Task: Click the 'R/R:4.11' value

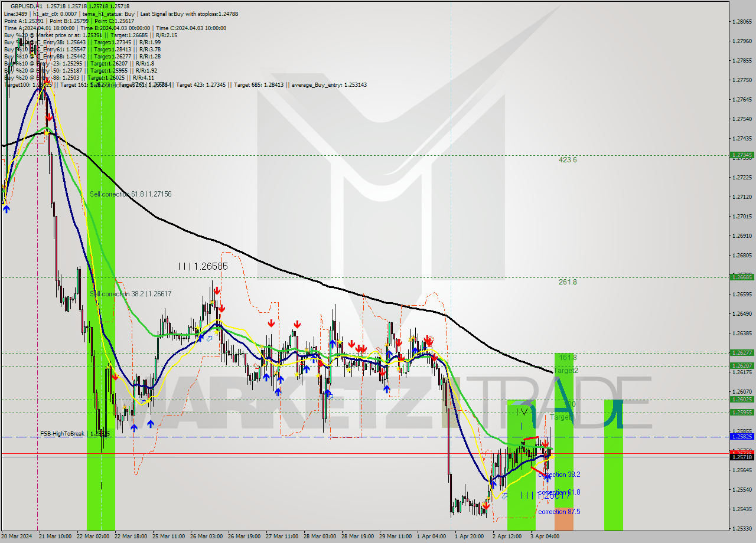Action: 144,78
